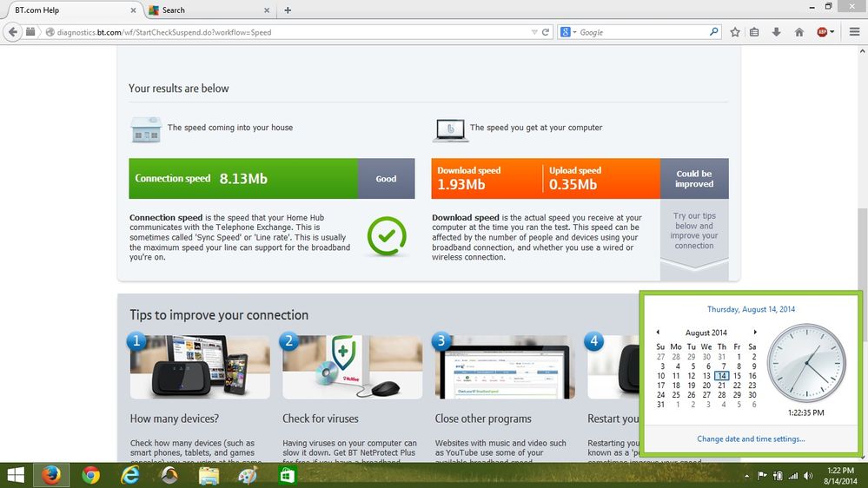The image size is (868, 488).
Task: Click the Check for viruses thumbnail
Action: tap(352, 366)
